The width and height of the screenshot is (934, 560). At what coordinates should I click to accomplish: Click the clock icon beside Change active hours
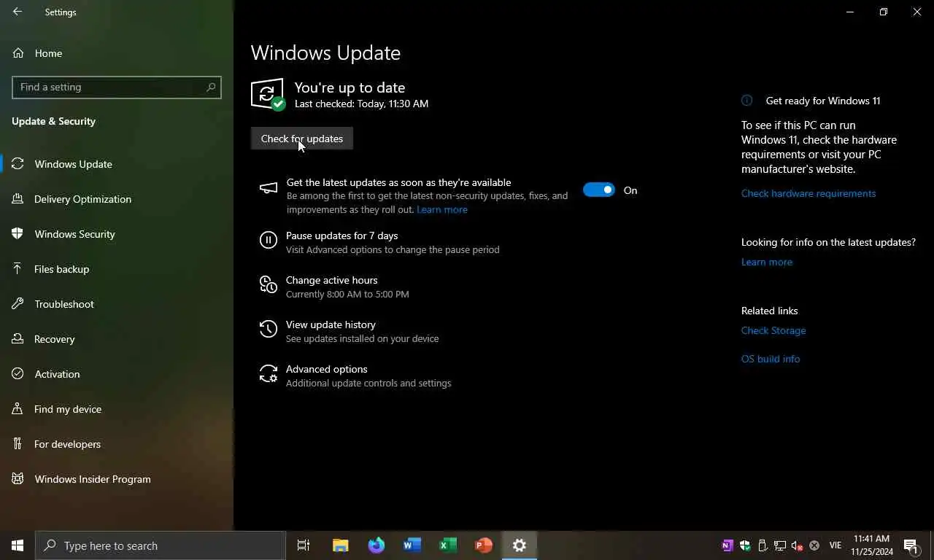(x=268, y=284)
